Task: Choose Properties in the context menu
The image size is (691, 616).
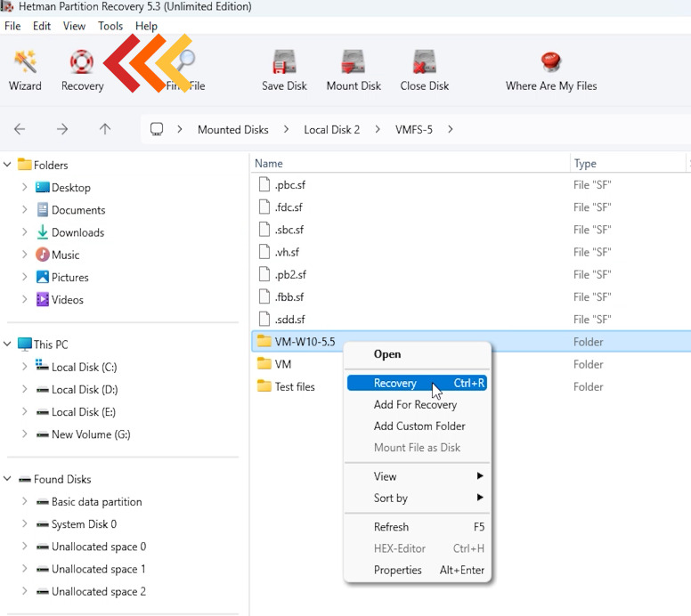Action: [x=417, y=571]
